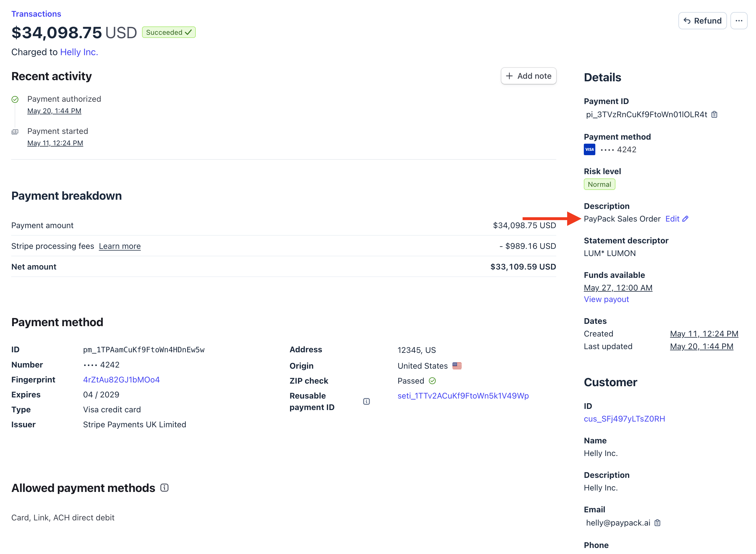Image resolution: width=756 pixels, height=554 pixels.
Task: Click the Card, Link, ACH direct debit text
Action: [x=63, y=518]
